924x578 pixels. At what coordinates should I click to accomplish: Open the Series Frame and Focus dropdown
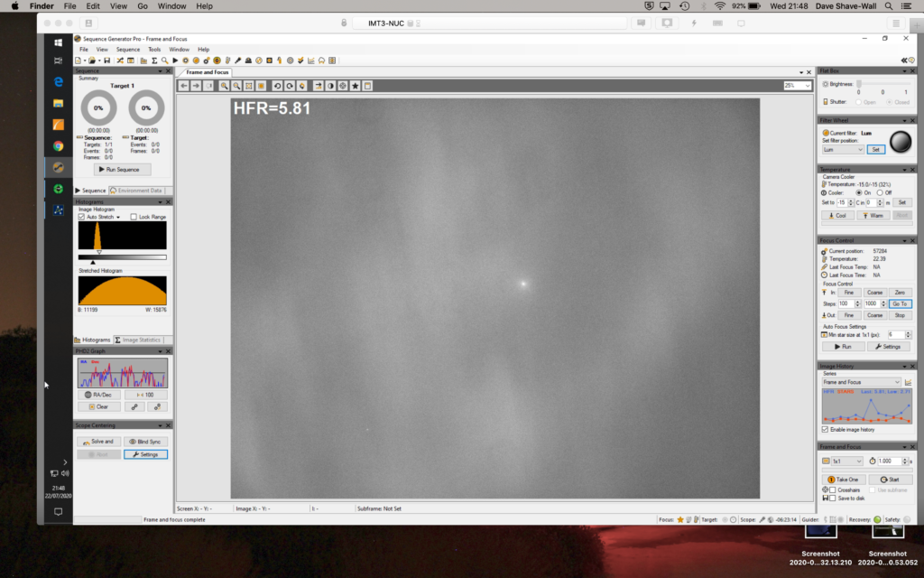(x=862, y=382)
